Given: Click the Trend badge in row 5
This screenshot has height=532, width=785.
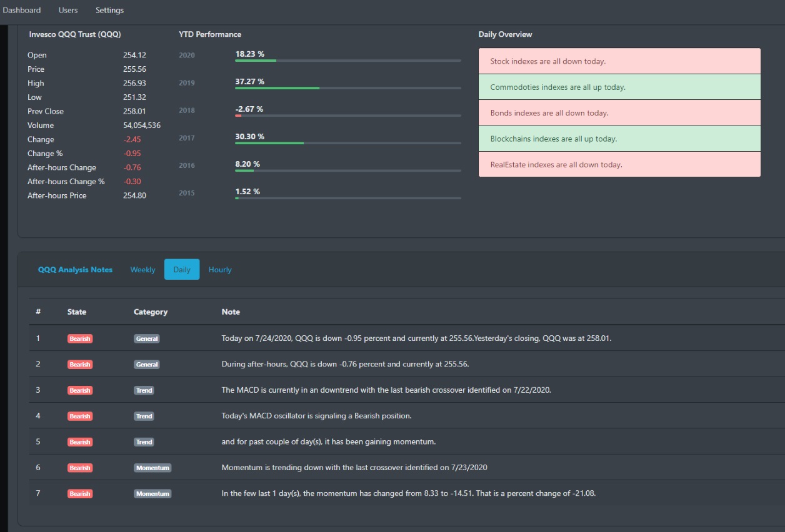Looking at the screenshot, I should pyautogui.click(x=144, y=442).
